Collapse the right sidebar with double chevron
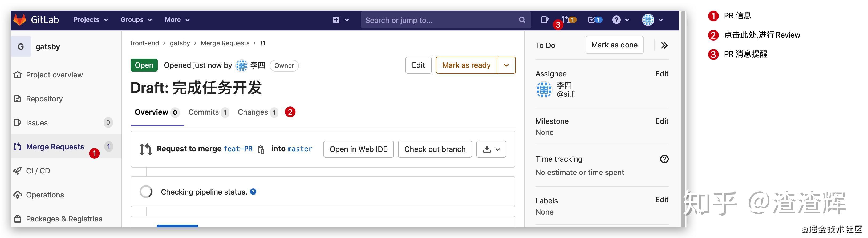The width and height of the screenshot is (868, 238). point(664,45)
